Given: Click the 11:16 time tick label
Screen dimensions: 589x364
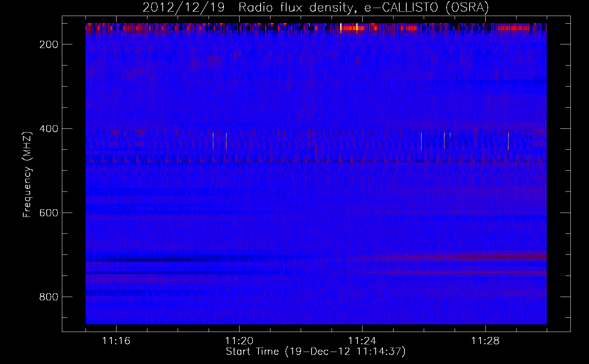Looking at the screenshot, I should coord(116,341).
